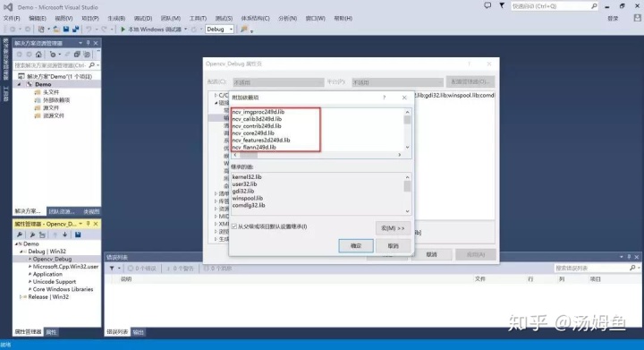Toggle 从父级或项目默认设置继承 checkbox
The height and width of the screenshot is (350, 644).
click(x=234, y=226)
